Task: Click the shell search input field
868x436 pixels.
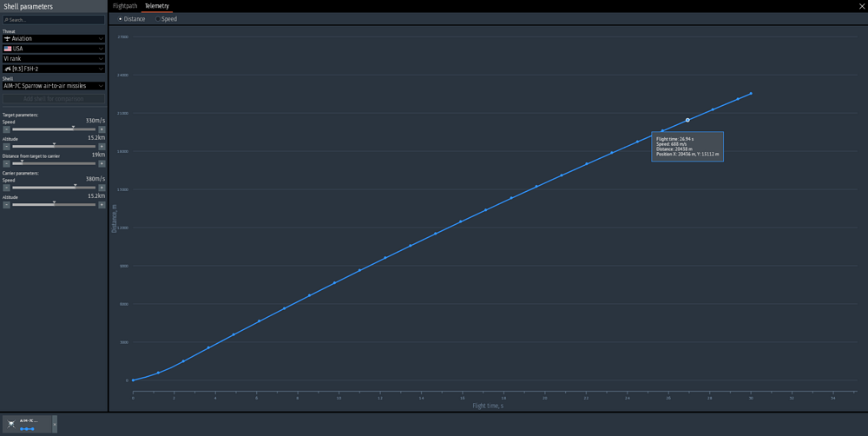Action: tap(54, 20)
